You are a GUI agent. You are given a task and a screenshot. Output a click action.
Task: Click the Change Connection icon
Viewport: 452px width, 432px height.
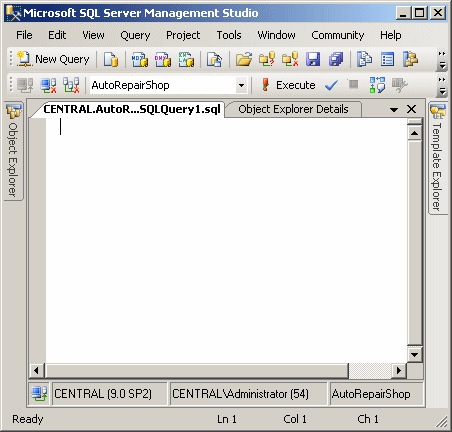[71, 85]
